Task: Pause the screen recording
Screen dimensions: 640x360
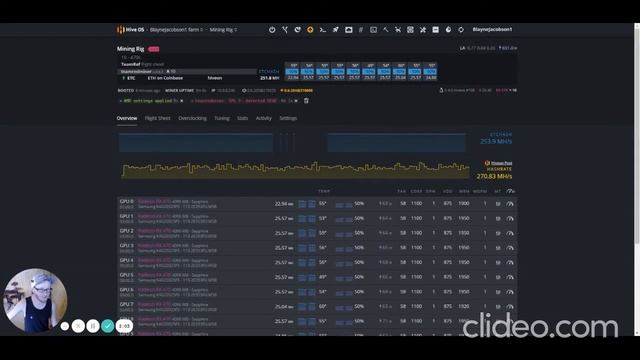Action: point(93,326)
